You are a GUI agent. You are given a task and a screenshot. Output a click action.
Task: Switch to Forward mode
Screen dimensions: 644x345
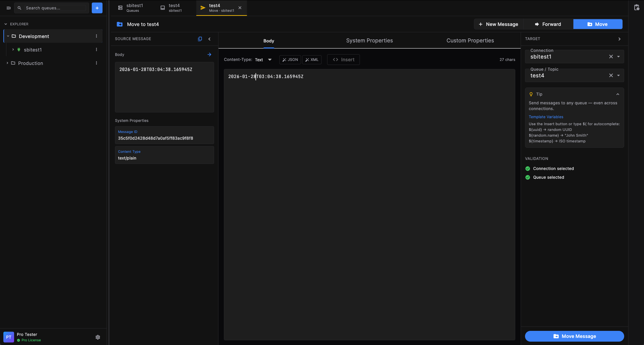pyautogui.click(x=548, y=24)
